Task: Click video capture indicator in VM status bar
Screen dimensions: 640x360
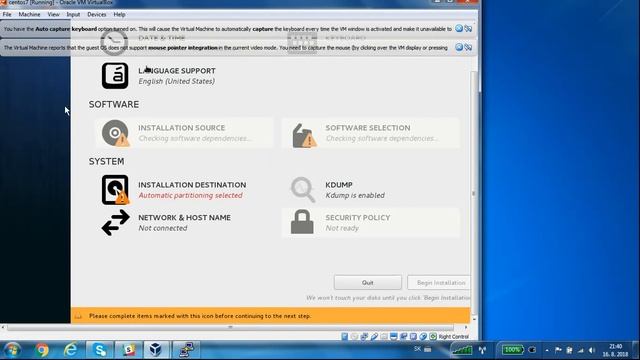Action: tap(403, 337)
